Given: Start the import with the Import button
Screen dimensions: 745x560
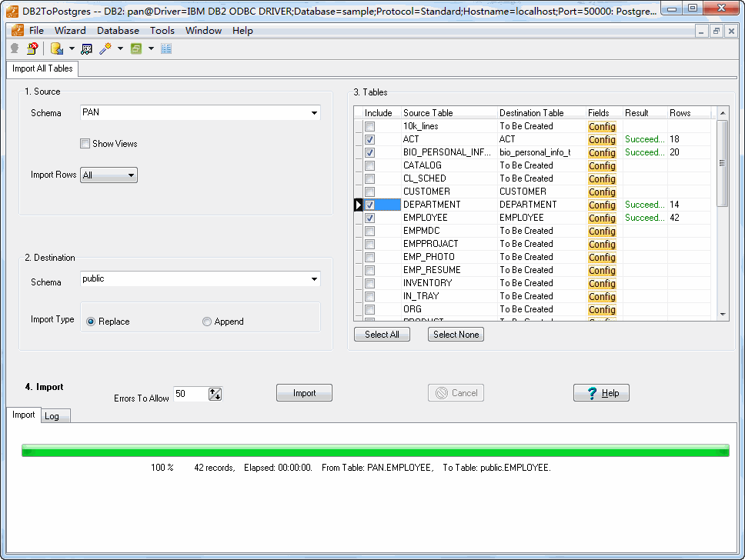Looking at the screenshot, I should [x=304, y=393].
